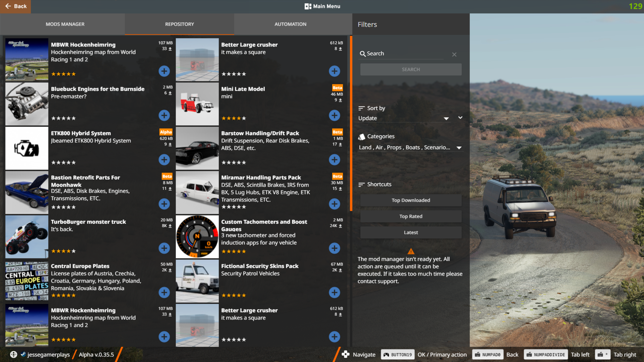This screenshot has height=362, width=644.
Task: Open Bluebuck Engines thumbnail image
Action: point(27,104)
